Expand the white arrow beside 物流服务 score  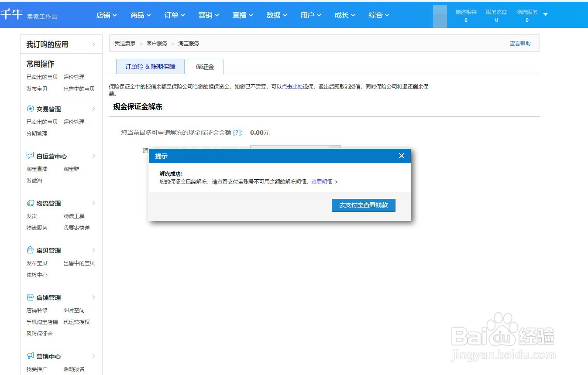pos(545,14)
